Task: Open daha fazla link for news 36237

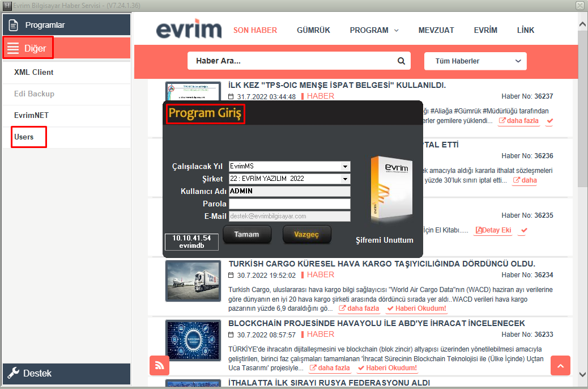Action: (519, 121)
